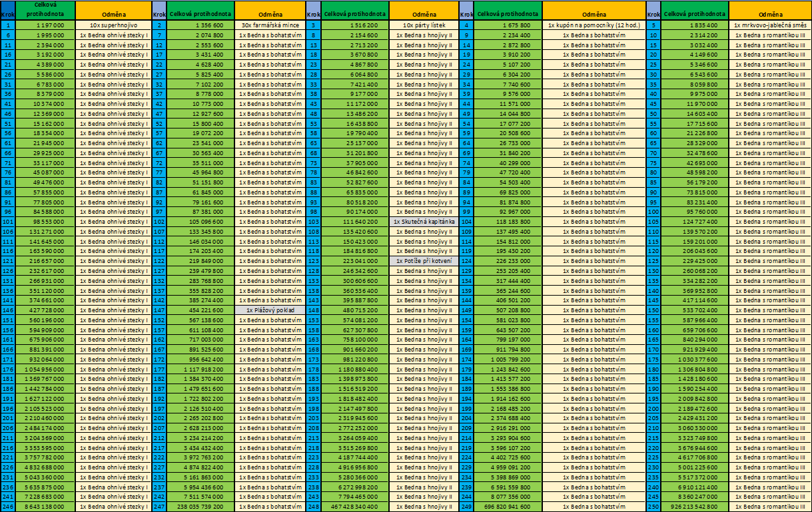Viewport: 812px width, 512px height.
Task: Select the "1x Plážový poklad" cell
Action: click(x=269, y=310)
